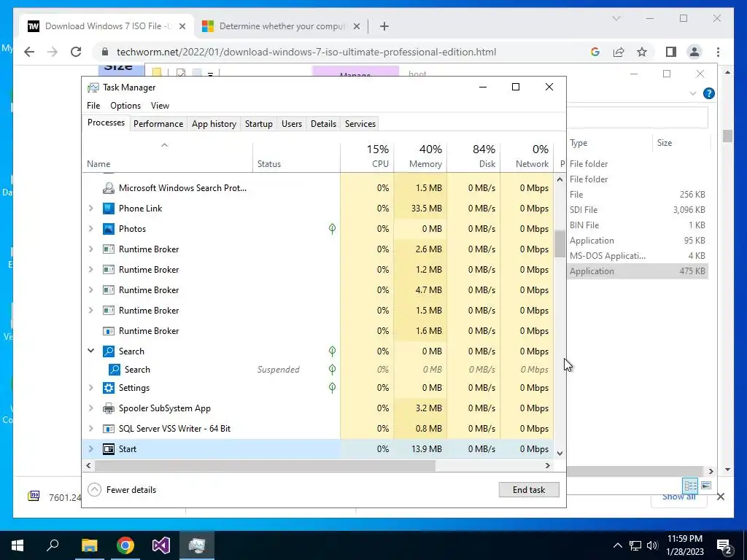Expand the SQL Server VSS Writer group
The width and height of the screenshot is (747, 560).
pyautogui.click(x=91, y=429)
